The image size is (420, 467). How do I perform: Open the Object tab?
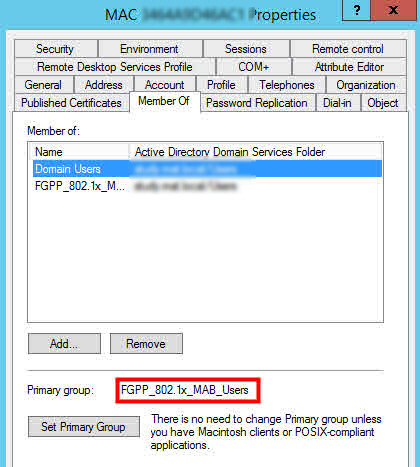[383, 103]
